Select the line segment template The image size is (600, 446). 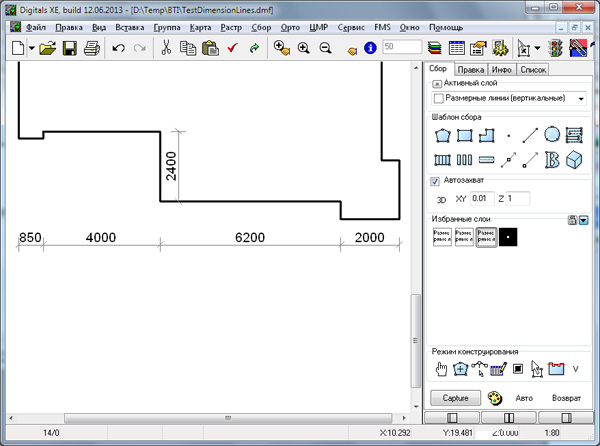pyautogui.click(x=530, y=135)
